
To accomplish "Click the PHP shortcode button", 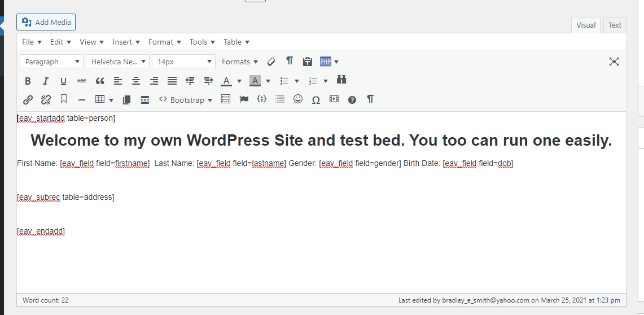I will tap(325, 62).
